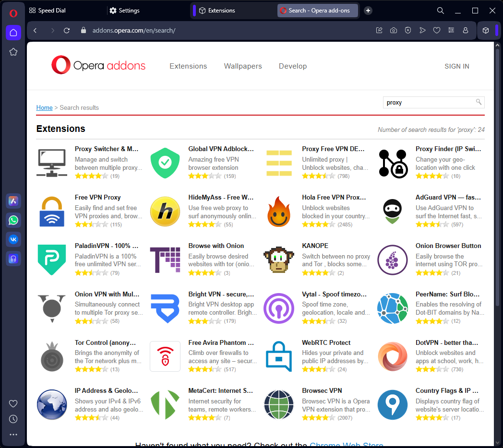Open the Onion VPN with Mul... extension
503x448 pixels.
[107, 294]
